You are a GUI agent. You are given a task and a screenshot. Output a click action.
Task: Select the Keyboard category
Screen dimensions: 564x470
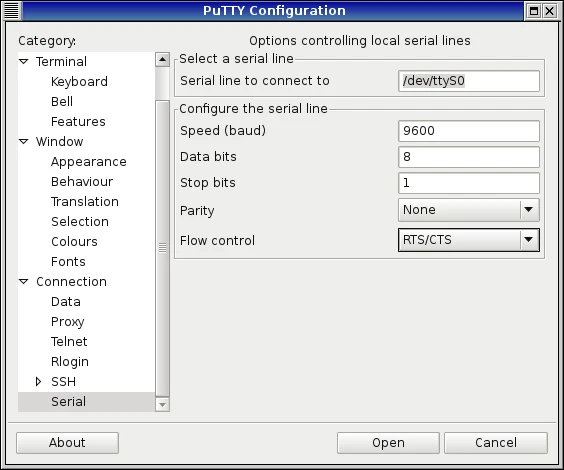(x=79, y=82)
